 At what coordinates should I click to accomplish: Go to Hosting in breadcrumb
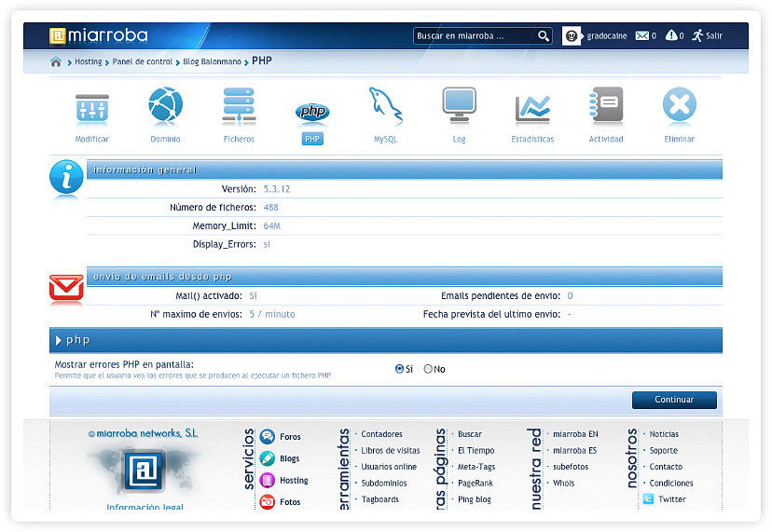[x=89, y=62]
